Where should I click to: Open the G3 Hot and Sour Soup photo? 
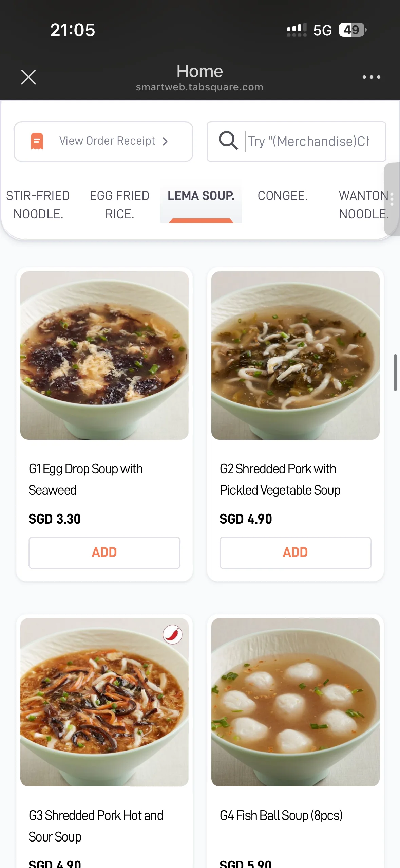pos(104,702)
